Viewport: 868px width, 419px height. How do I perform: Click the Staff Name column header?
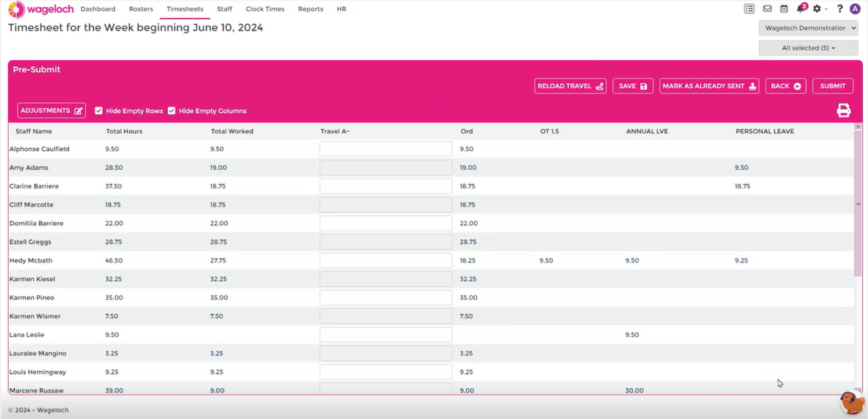[x=33, y=131]
